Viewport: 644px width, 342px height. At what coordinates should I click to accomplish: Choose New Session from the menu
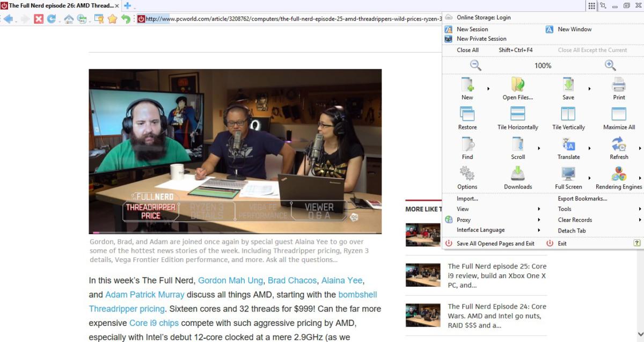472,30
